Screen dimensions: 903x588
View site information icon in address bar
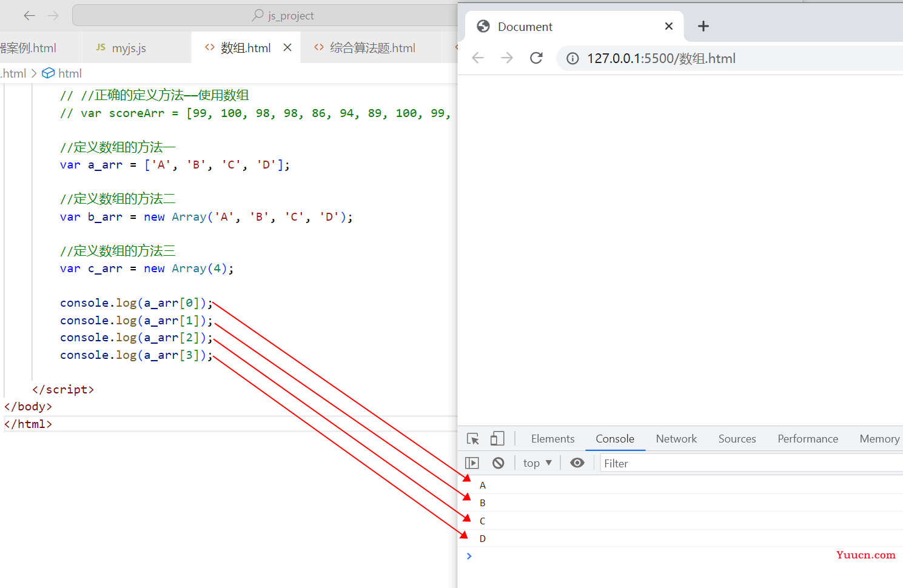click(572, 58)
